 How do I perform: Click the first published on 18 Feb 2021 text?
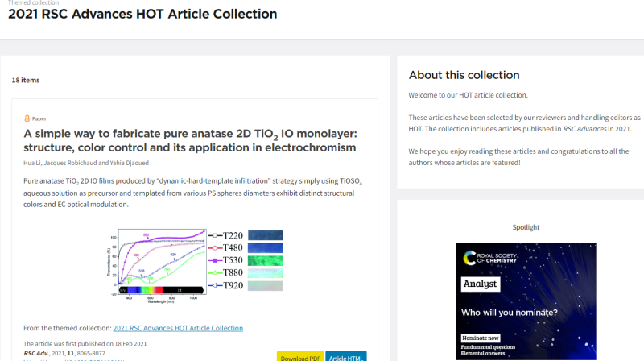85,344
